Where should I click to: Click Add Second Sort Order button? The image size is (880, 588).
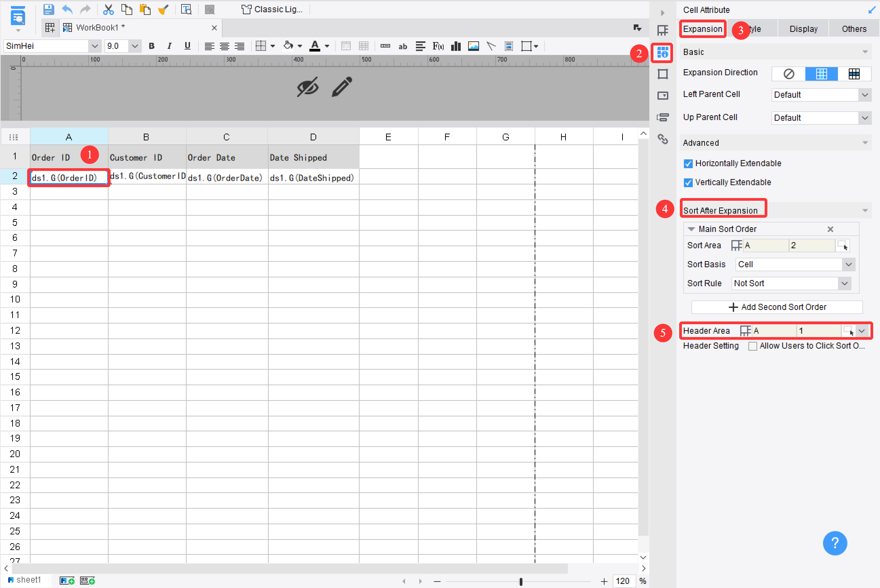point(777,307)
